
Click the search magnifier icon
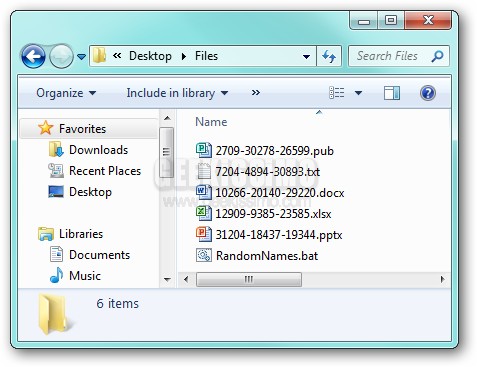click(x=437, y=56)
